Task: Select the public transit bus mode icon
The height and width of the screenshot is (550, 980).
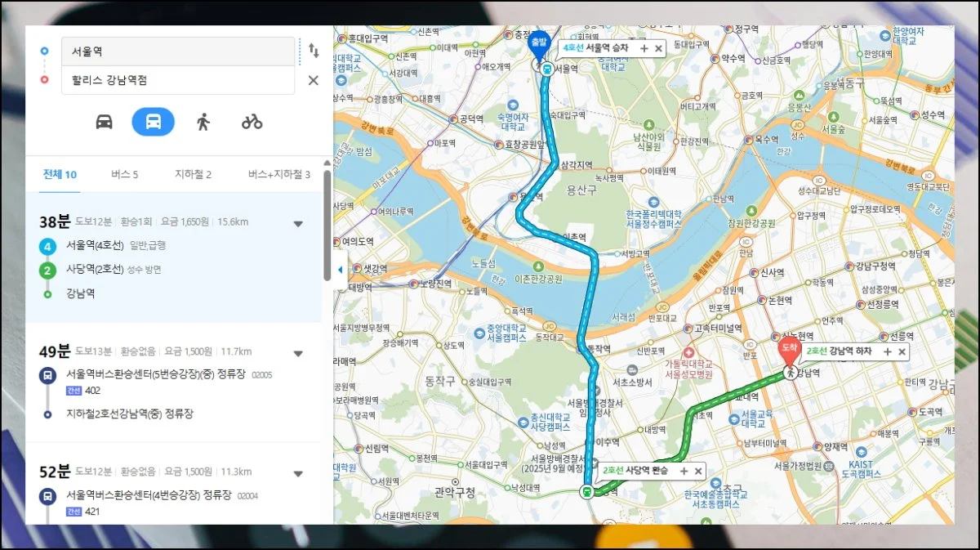Action: point(154,122)
